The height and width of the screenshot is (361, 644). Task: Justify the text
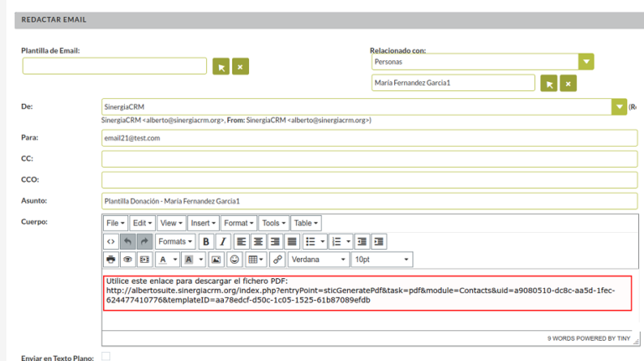[292, 241]
